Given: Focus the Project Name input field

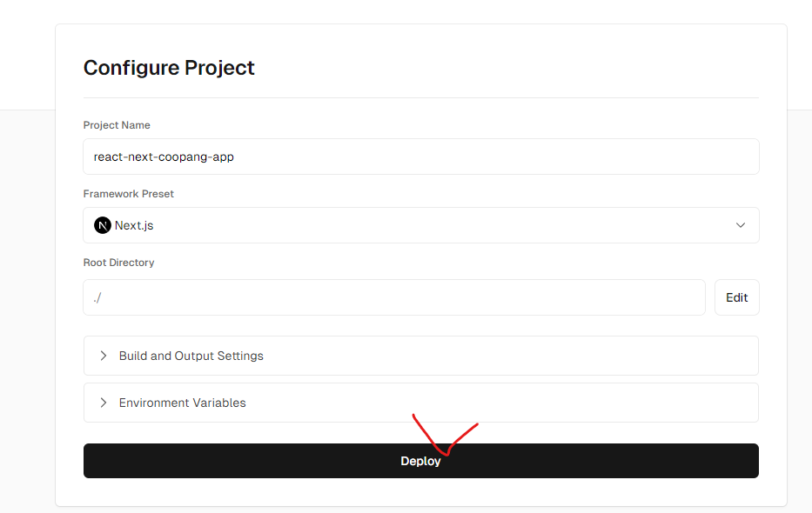Looking at the screenshot, I should pos(421,157).
